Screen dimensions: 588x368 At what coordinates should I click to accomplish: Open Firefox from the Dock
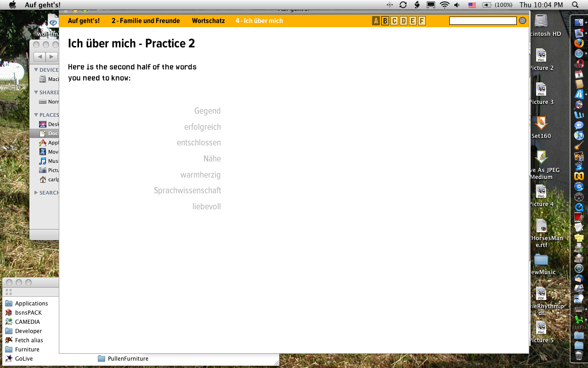(x=579, y=43)
